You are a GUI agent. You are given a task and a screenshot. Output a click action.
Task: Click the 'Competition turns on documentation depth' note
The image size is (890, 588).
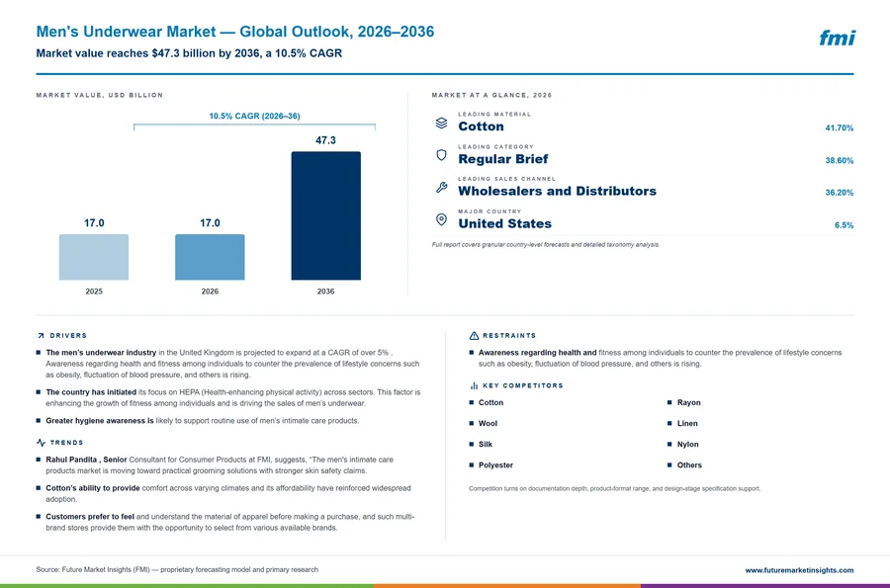tap(615, 489)
